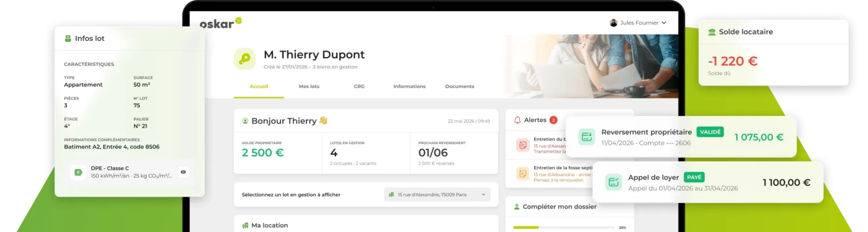Click the oskar logo
Screen dimensions: 868x232
point(220,23)
